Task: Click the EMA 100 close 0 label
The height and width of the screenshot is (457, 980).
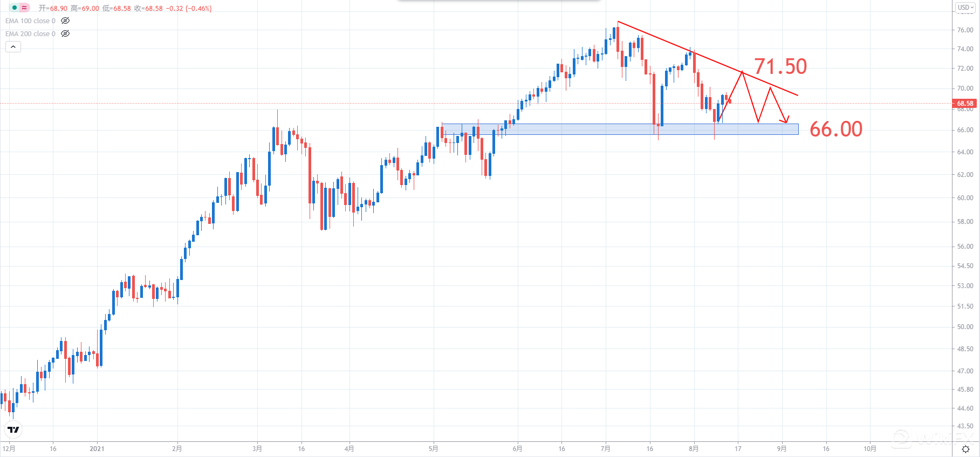Action: pyautogui.click(x=30, y=21)
